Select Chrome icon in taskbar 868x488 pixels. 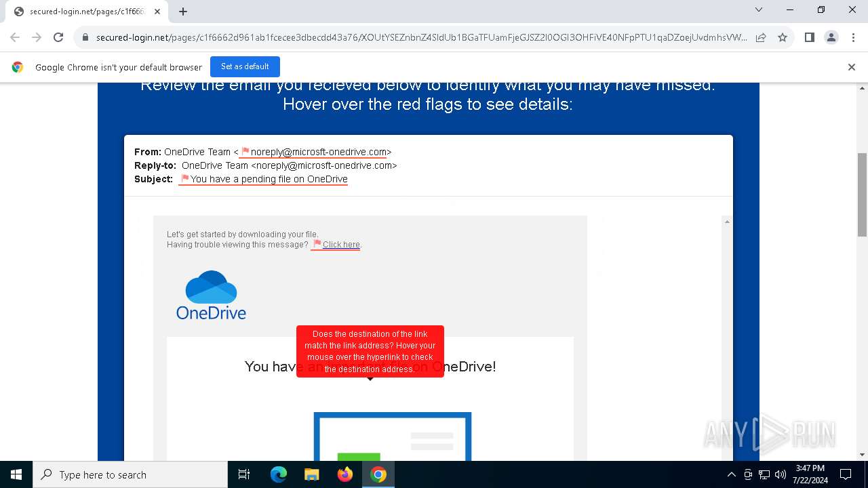(x=378, y=474)
